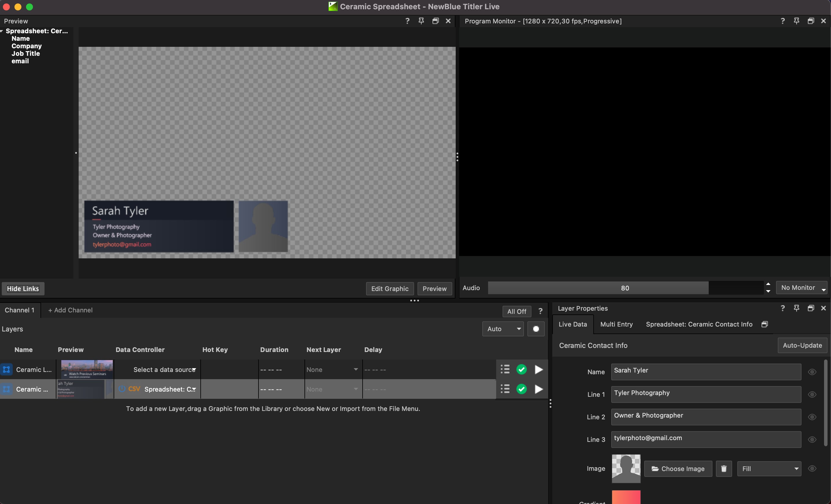Open help for the Preview panel

click(407, 21)
